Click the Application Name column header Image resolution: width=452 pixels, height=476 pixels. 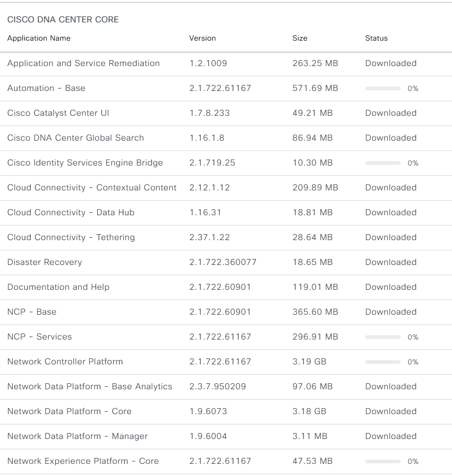pyautogui.click(x=39, y=38)
